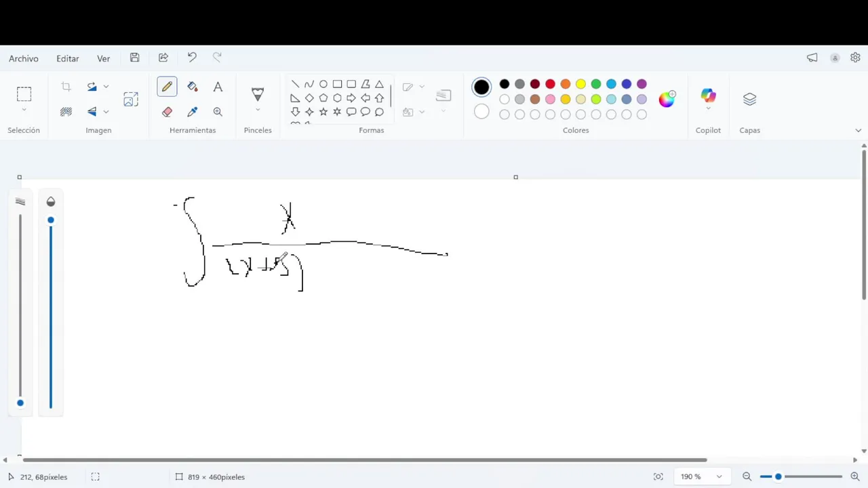The image size is (868, 488).
Task: Click the vertical scrollbar
Action: [864, 224]
